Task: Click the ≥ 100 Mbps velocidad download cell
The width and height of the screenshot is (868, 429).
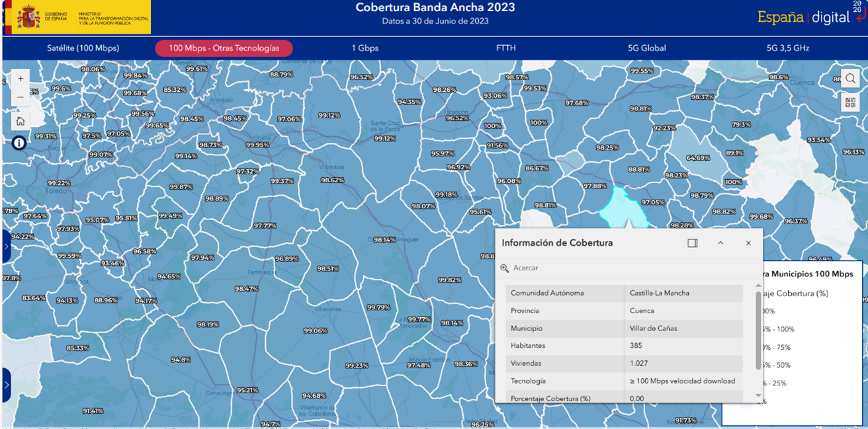Action: pos(683,381)
